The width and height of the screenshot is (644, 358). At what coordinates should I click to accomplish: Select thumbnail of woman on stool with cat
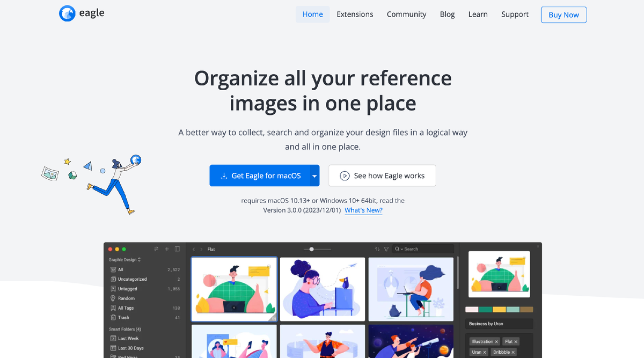[411, 289]
